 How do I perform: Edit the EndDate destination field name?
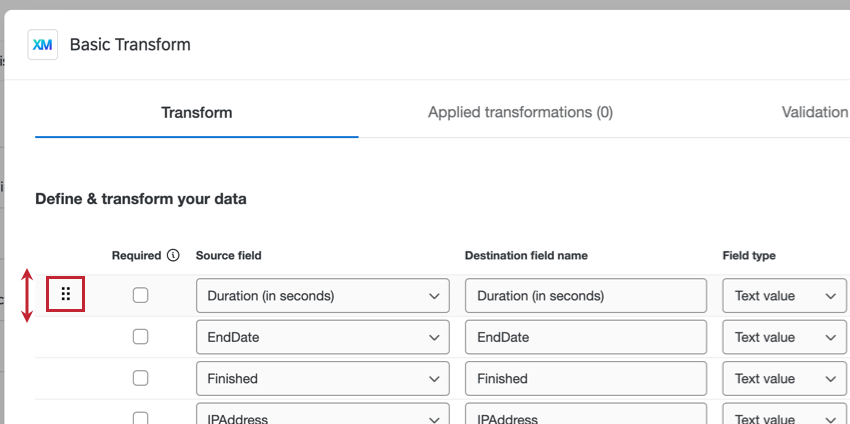pyautogui.click(x=586, y=338)
